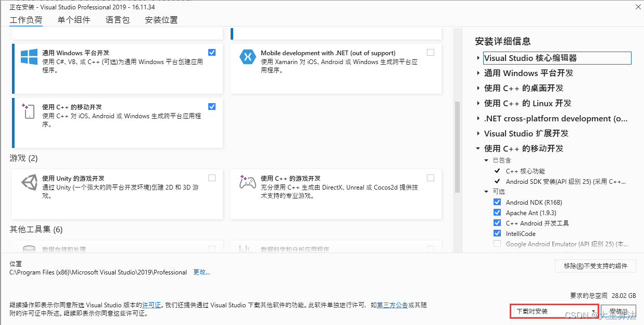The width and height of the screenshot is (644, 325).
Task: Enable the 使用 C++ 的游戏开发 checkbox
Action: click(430, 178)
